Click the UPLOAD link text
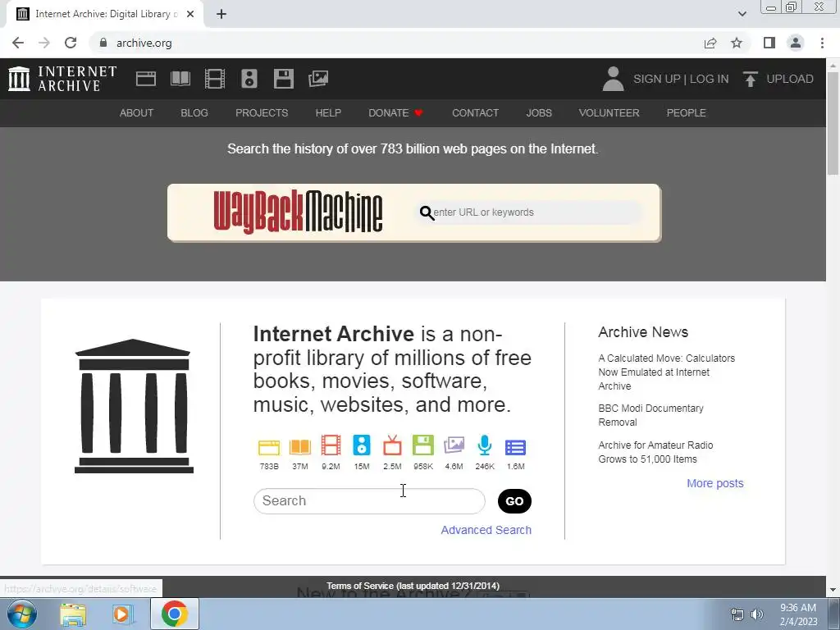The image size is (840, 630). 790,79
